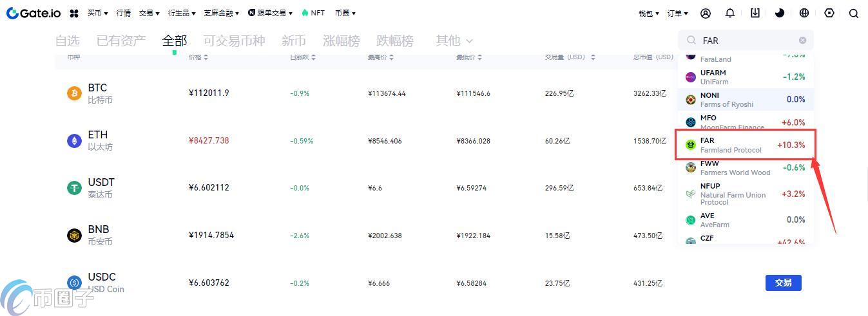Select FWW Farmers World Wood result
This screenshot has width=868, height=316.
click(746, 168)
